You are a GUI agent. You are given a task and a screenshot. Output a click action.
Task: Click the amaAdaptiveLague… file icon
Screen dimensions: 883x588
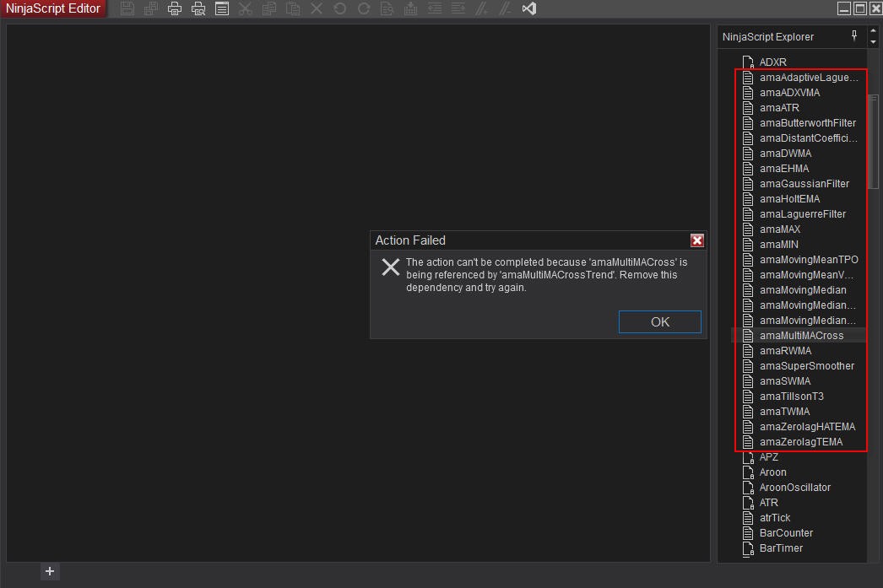748,77
